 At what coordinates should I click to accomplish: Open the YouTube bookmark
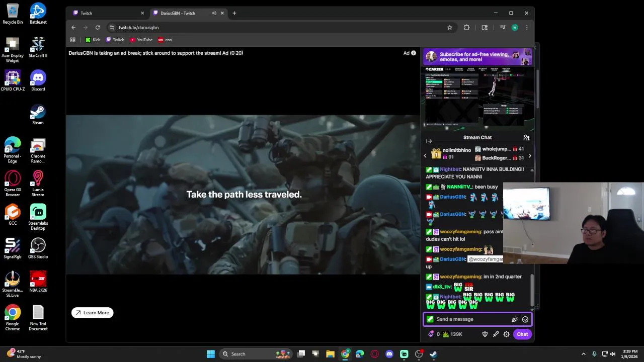point(141,40)
